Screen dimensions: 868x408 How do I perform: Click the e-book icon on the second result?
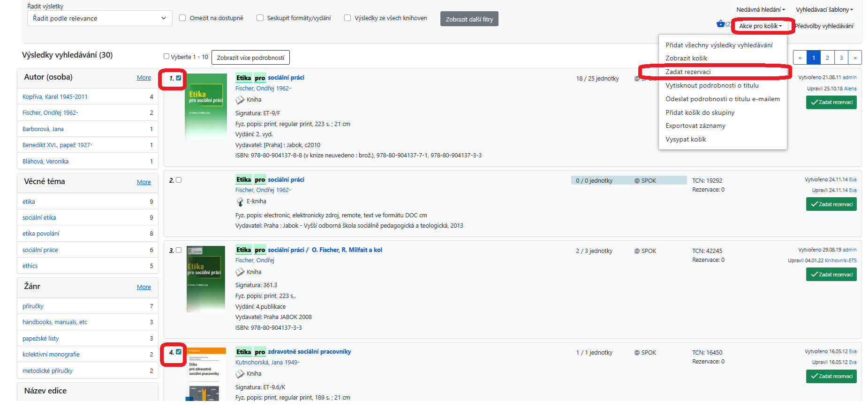point(240,202)
